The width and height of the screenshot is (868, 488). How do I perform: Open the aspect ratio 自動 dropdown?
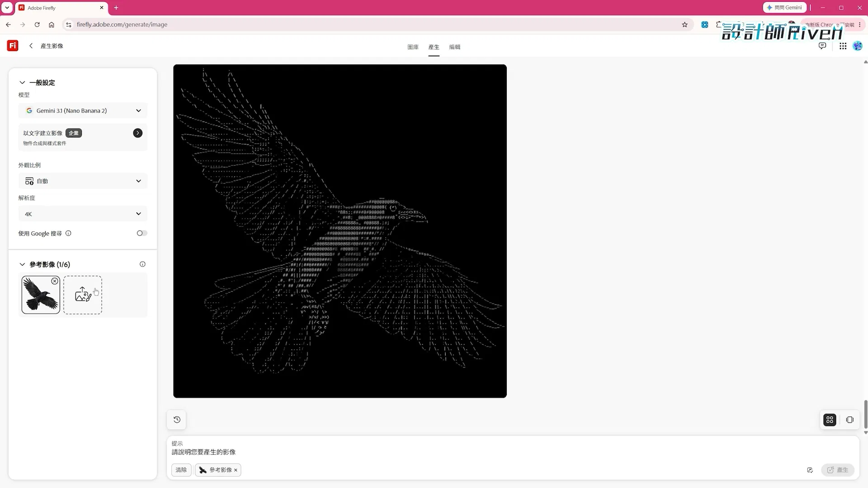(83, 181)
